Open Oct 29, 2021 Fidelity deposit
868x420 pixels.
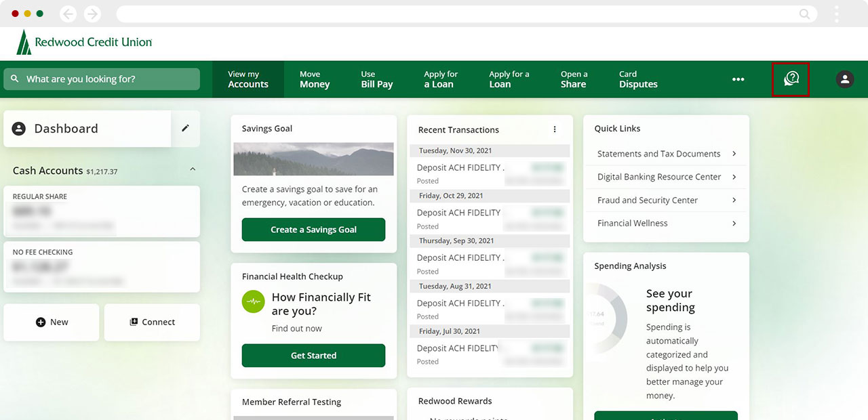[490, 219]
